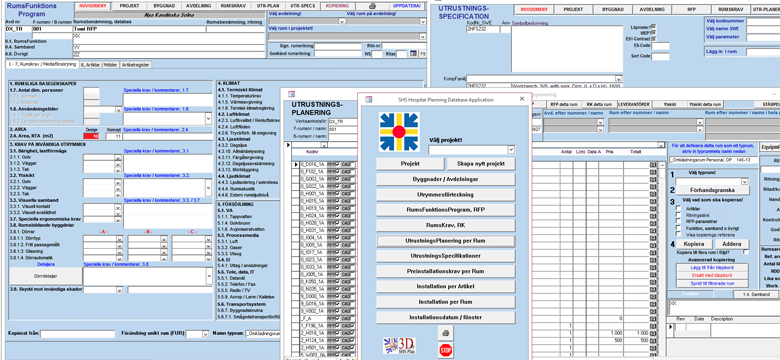Click the form icon above Utrustningsplanering heading
Image resolution: width=780 pixels, height=360 pixels.
click(292, 93)
